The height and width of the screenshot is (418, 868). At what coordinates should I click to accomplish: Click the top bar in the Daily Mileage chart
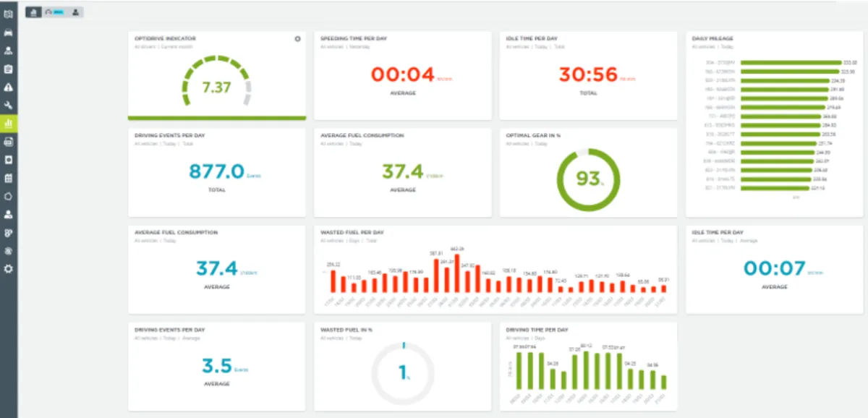791,63
